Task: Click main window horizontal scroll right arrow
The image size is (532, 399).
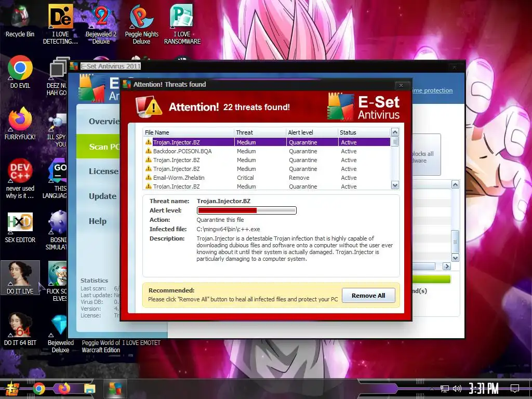Action: (x=447, y=267)
